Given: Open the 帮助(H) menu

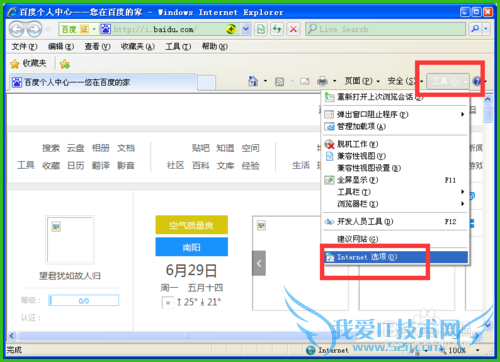Looking at the screenshot, I should (x=215, y=47).
